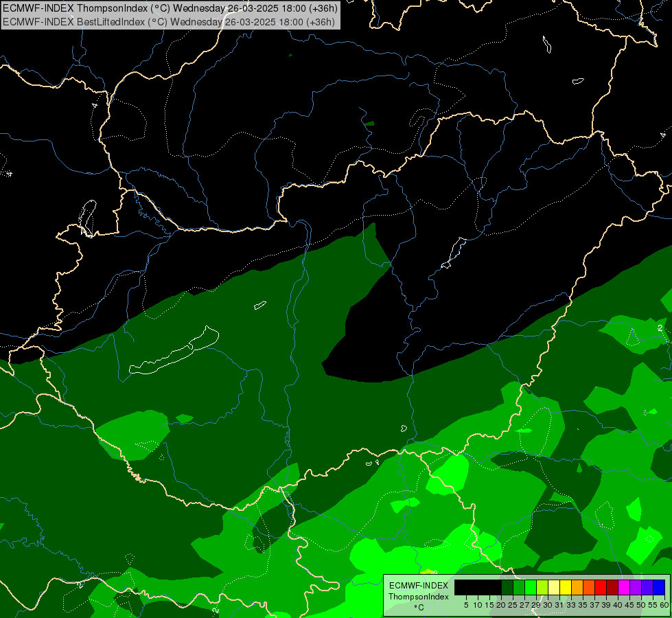Viewport: 672px width, 618px height.
Task: Click the ThompsonIndex title line at top
Action: (x=170, y=8)
